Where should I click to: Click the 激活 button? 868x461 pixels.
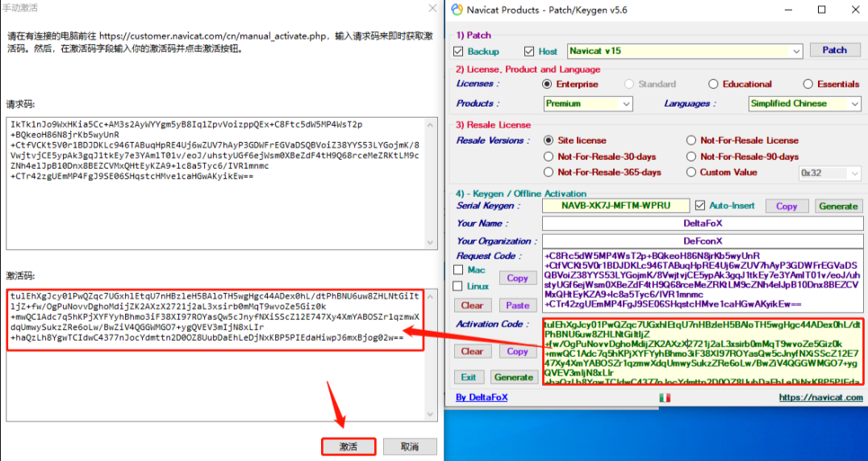coord(348,446)
